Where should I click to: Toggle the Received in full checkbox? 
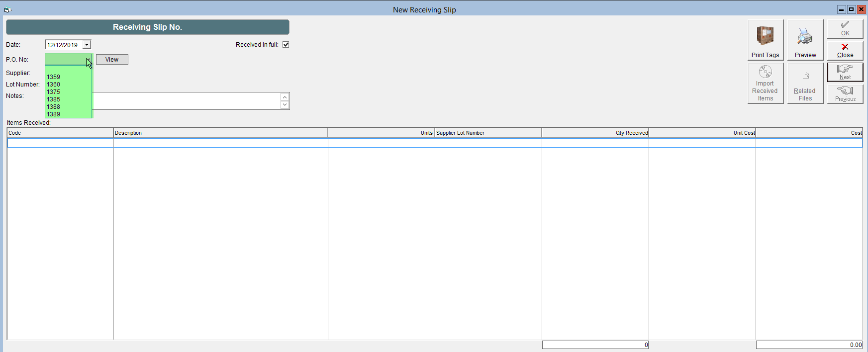click(286, 45)
